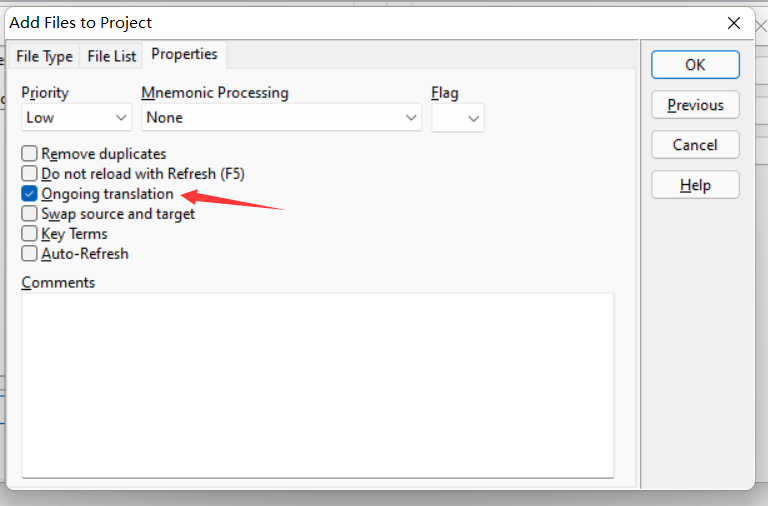This screenshot has width=768, height=506.
Task: Click inside the Comments text area
Action: tap(317, 385)
